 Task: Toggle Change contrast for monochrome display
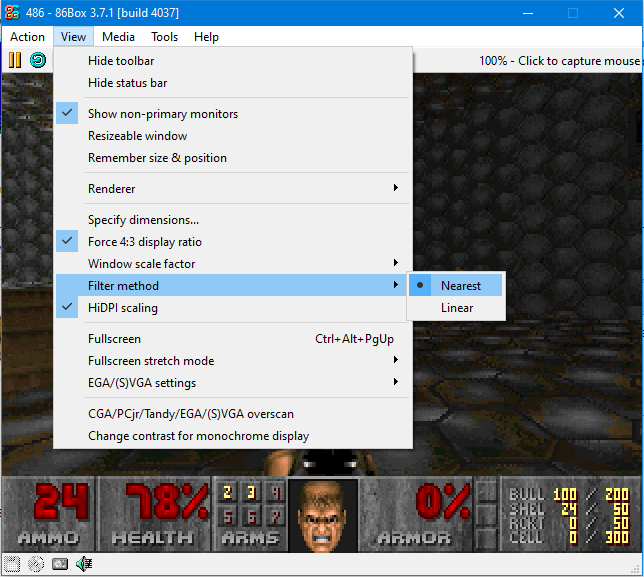pos(233,436)
